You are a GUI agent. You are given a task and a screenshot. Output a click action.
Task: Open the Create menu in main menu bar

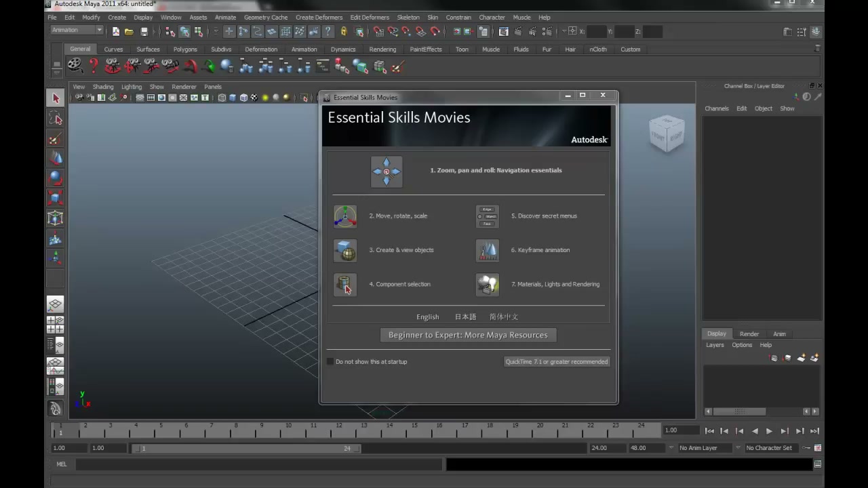coord(117,17)
